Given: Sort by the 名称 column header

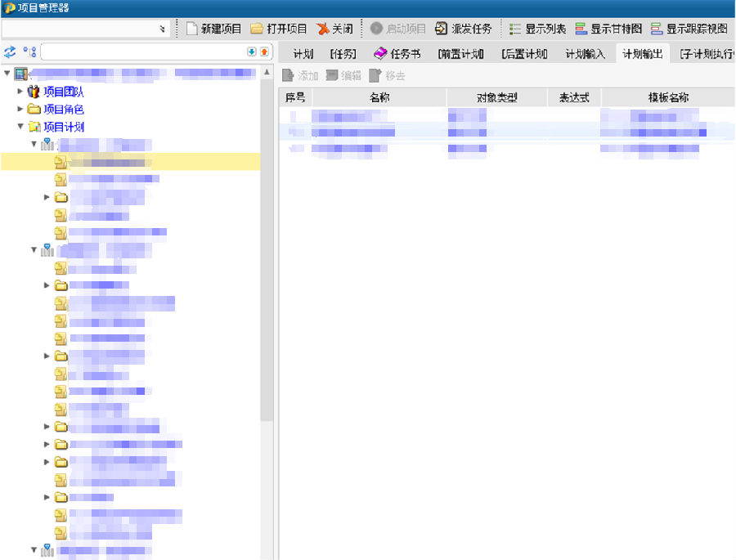Looking at the screenshot, I should (x=379, y=97).
